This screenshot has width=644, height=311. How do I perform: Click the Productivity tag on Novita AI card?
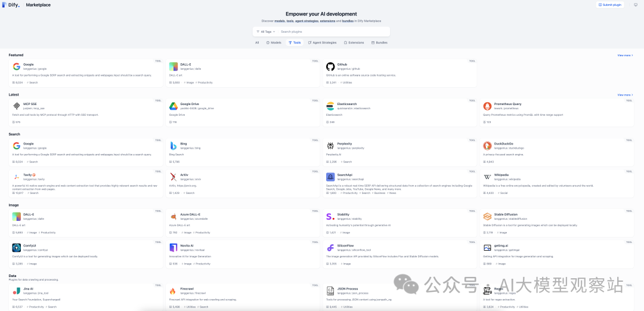click(203, 264)
